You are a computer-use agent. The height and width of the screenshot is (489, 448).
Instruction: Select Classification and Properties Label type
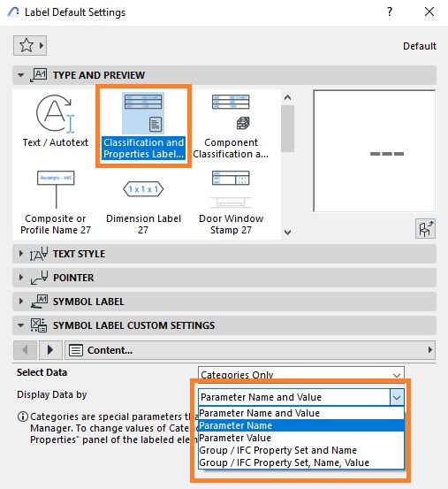tap(143, 126)
